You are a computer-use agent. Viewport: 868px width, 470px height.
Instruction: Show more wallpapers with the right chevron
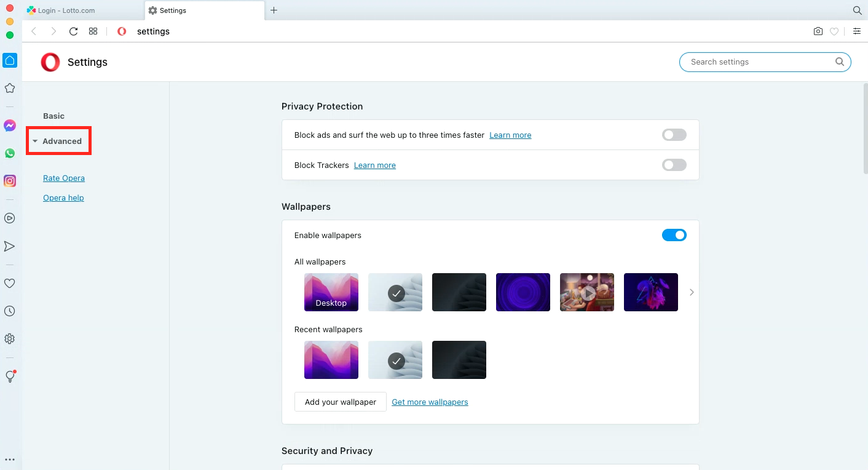tap(692, 292)
